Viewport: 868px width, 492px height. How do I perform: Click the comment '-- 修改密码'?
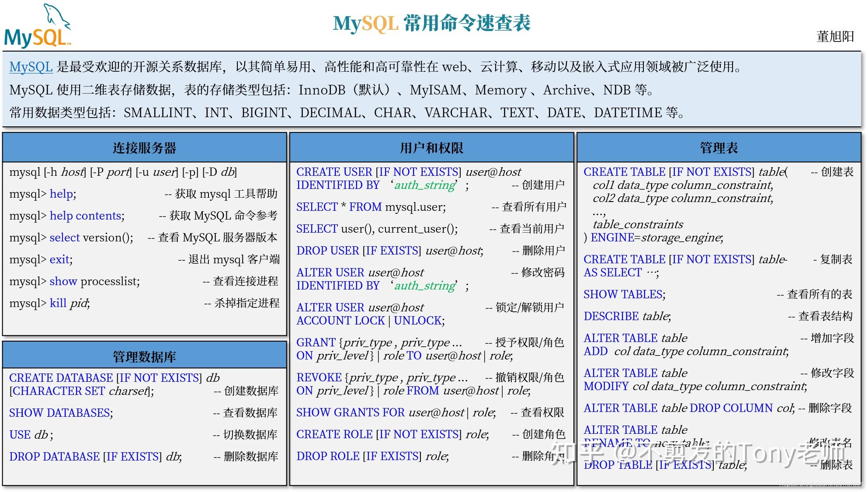pos(538,272)
